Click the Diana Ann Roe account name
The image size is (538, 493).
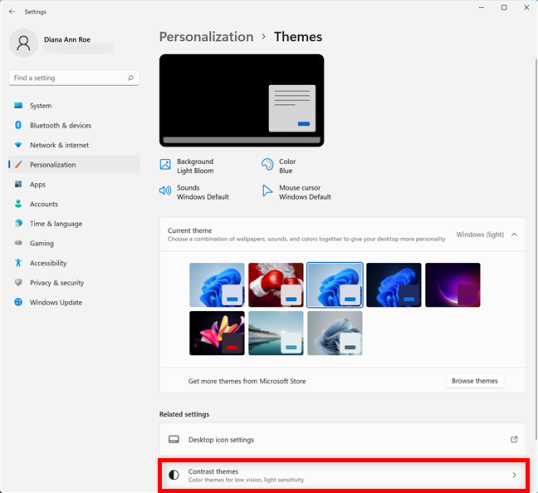point(67,39)
